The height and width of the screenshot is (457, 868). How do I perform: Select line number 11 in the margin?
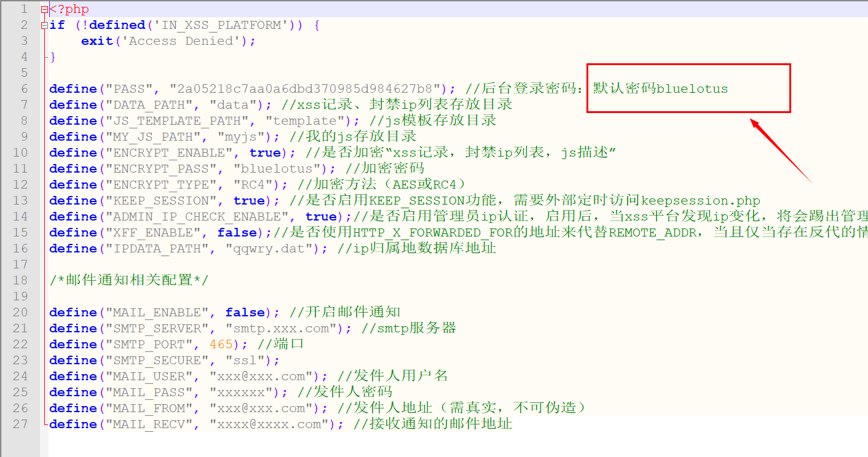[x=20, y=168]
